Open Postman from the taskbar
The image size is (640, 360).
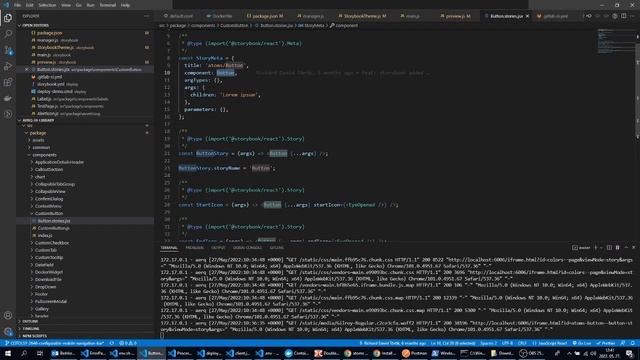(415, 353)
